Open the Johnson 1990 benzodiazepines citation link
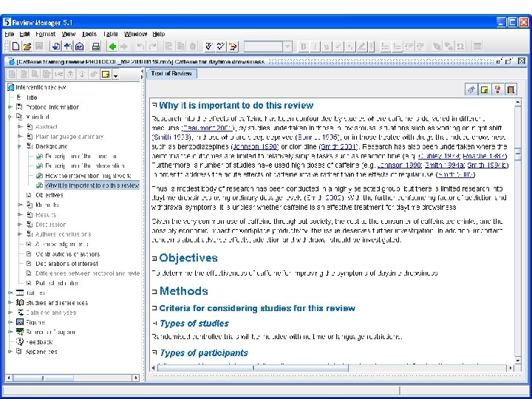 coord(255,147)
